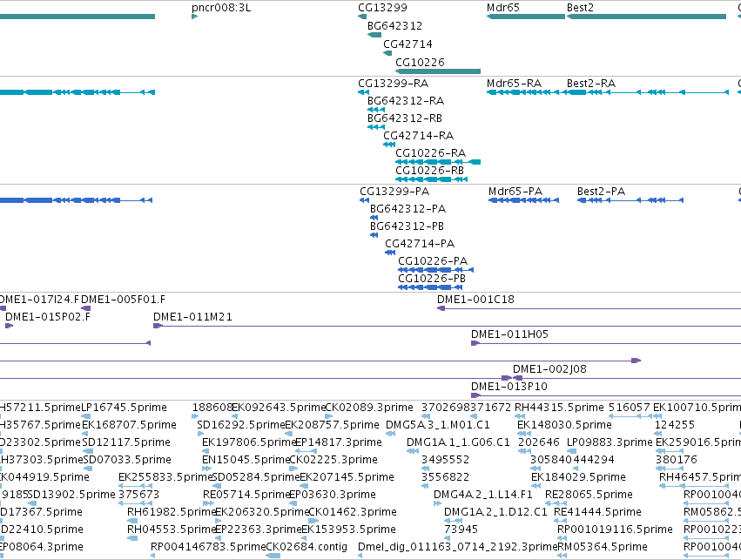Select the DME1-001C18 clone label
The height and width of the screenshot is (560, 741).
475,300
